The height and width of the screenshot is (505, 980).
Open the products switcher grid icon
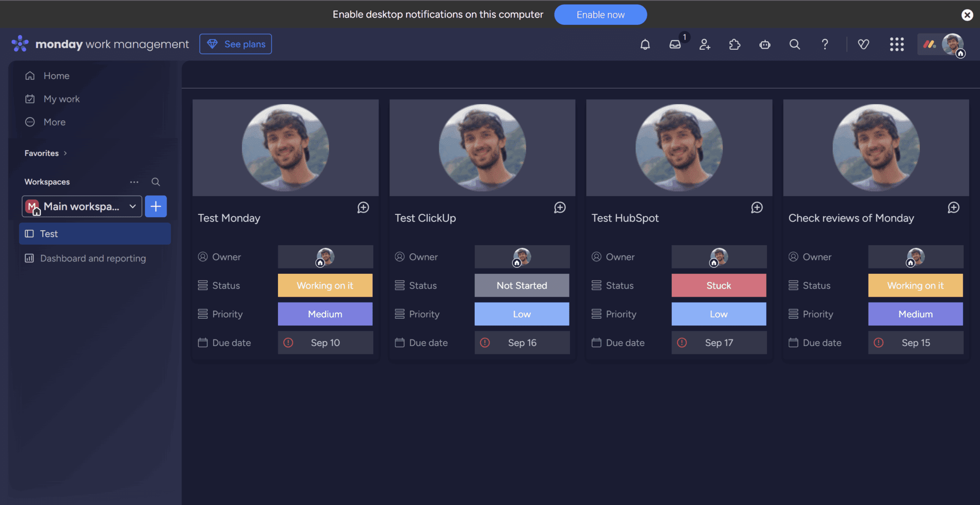[897, 45]
